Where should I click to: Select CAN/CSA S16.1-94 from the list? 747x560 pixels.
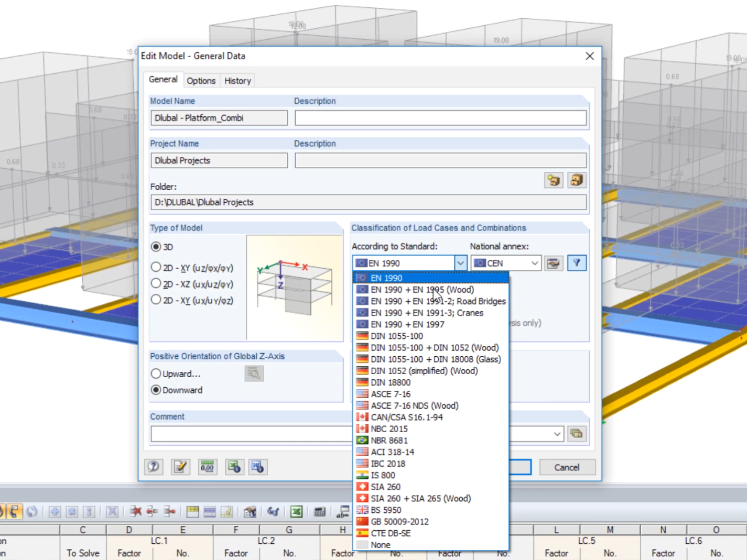point(431,417)
